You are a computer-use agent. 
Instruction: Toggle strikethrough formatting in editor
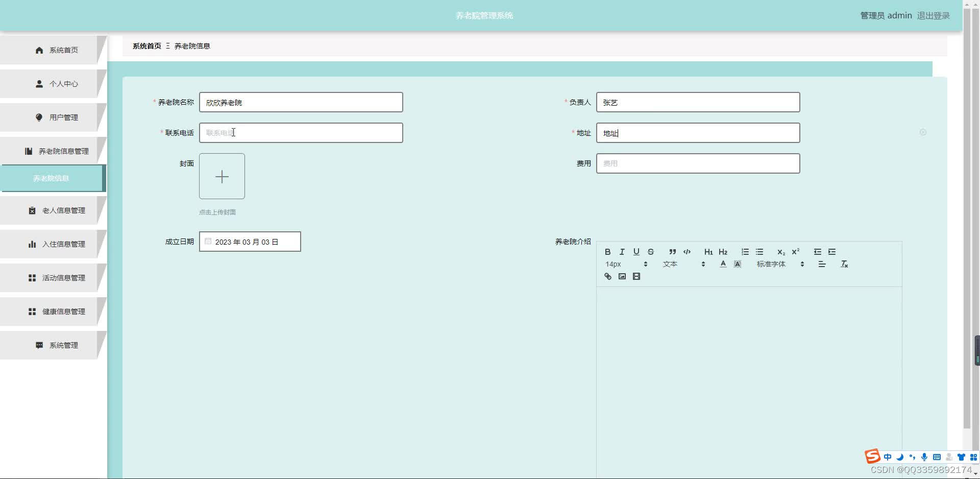click(650, 252)
